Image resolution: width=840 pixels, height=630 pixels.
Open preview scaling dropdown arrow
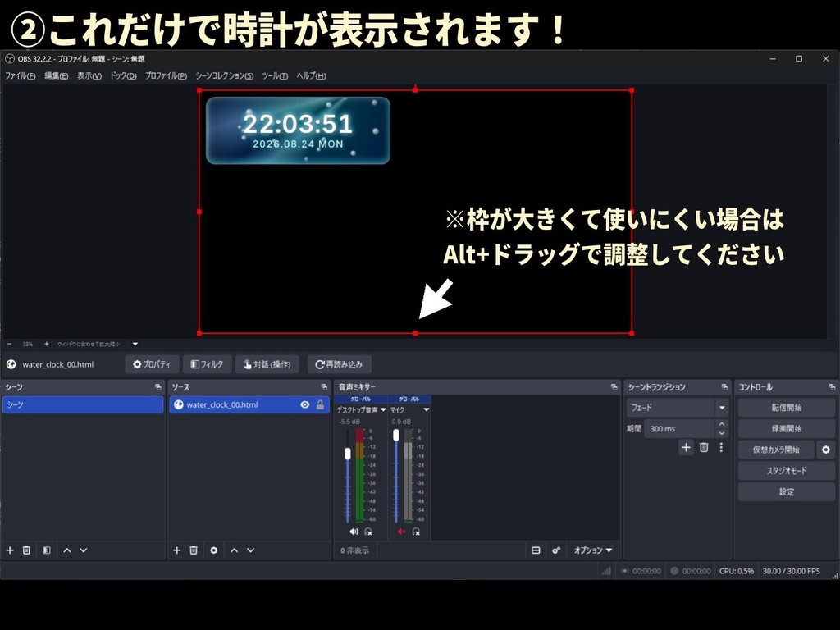tap(135, 344)
